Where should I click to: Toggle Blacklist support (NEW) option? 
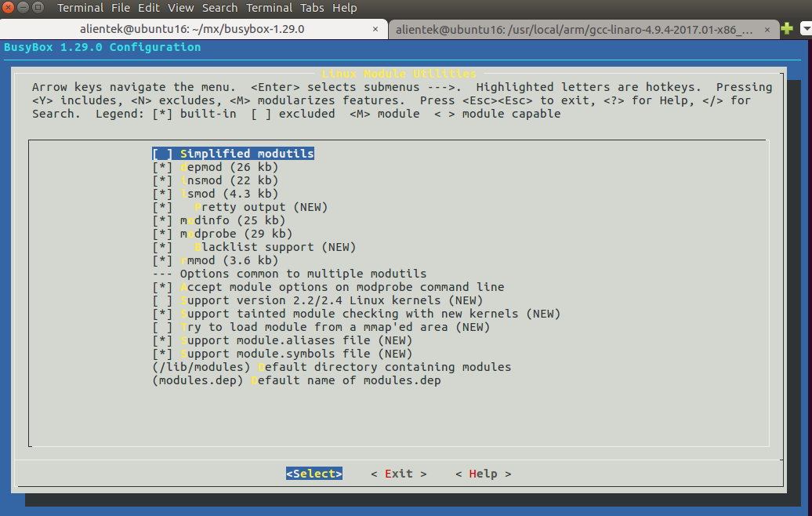(x=254, y=247)
